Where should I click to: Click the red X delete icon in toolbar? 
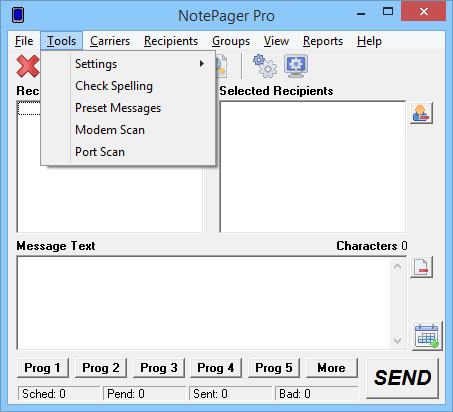tap(28, 66)
